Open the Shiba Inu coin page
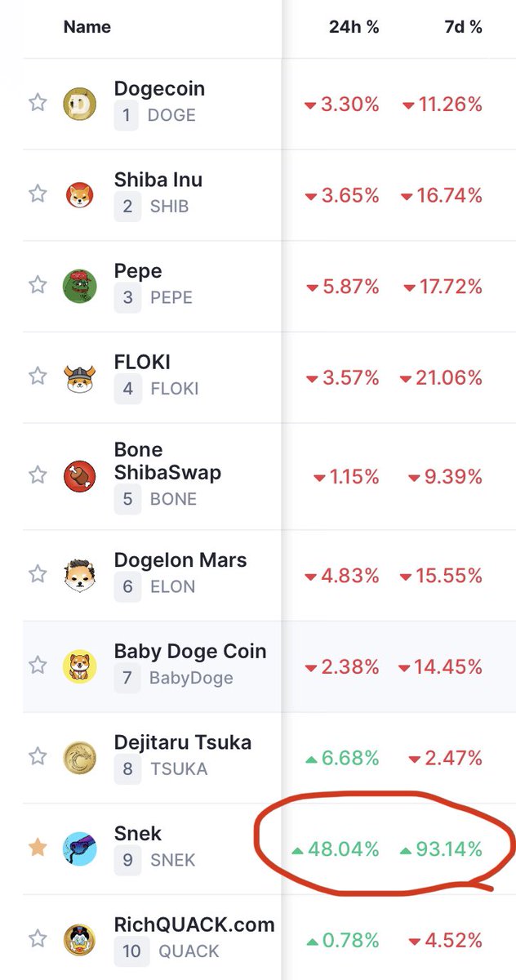The height and width of the screenshot is (980, 516). (x=158, y=180)
